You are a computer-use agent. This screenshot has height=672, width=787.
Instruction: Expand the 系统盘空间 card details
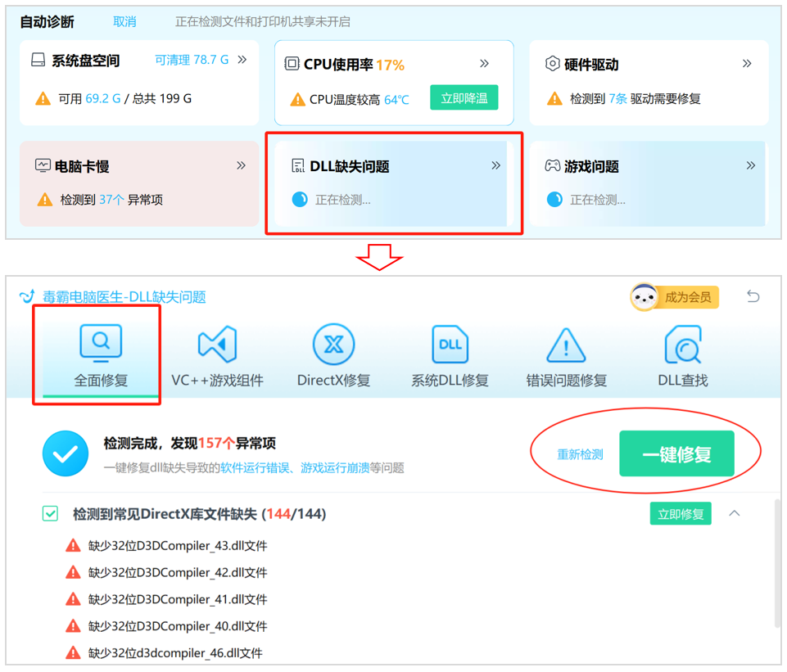242,59
